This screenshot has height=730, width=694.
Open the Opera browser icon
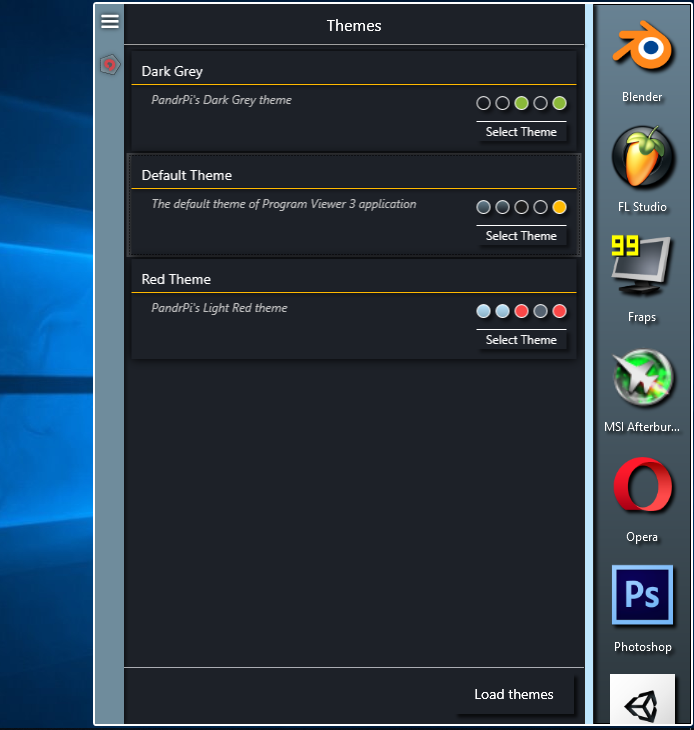[643, 484]
